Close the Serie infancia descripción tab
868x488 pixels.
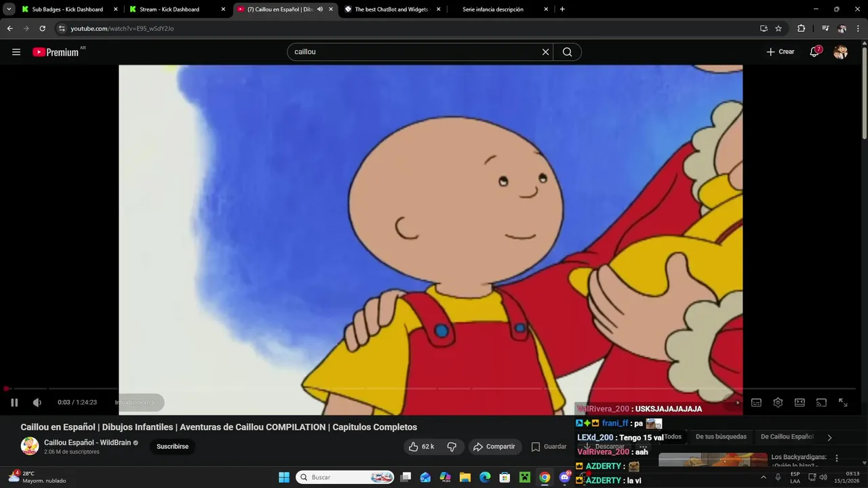pyautogui.click(x=546, y=9)
